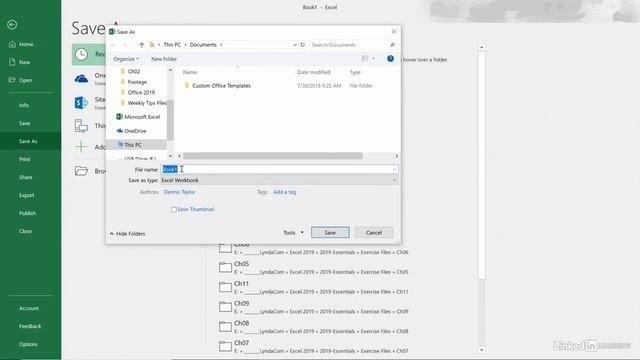
Task: Click the navigation pane scroll-up arrow
Action: [170, 71]
